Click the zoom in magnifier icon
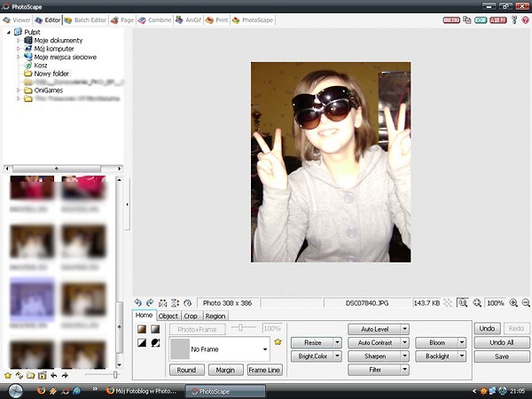 [513, 302]
